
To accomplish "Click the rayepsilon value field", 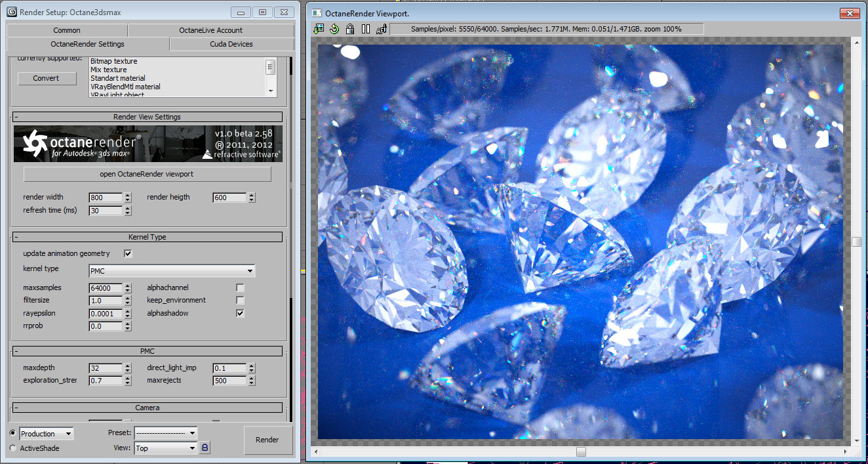I will pos(106,314).
